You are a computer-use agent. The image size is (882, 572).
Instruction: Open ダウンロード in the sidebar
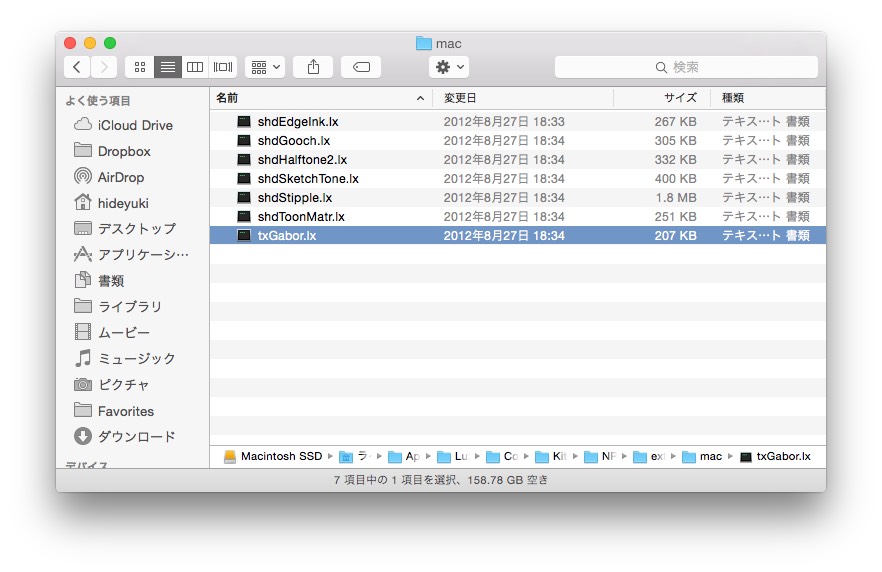136,436
